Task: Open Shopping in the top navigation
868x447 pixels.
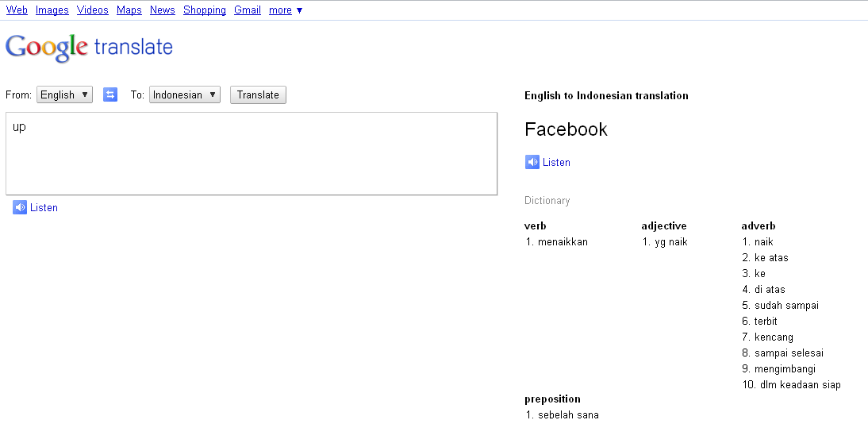Action: click(x=204, y=10)
